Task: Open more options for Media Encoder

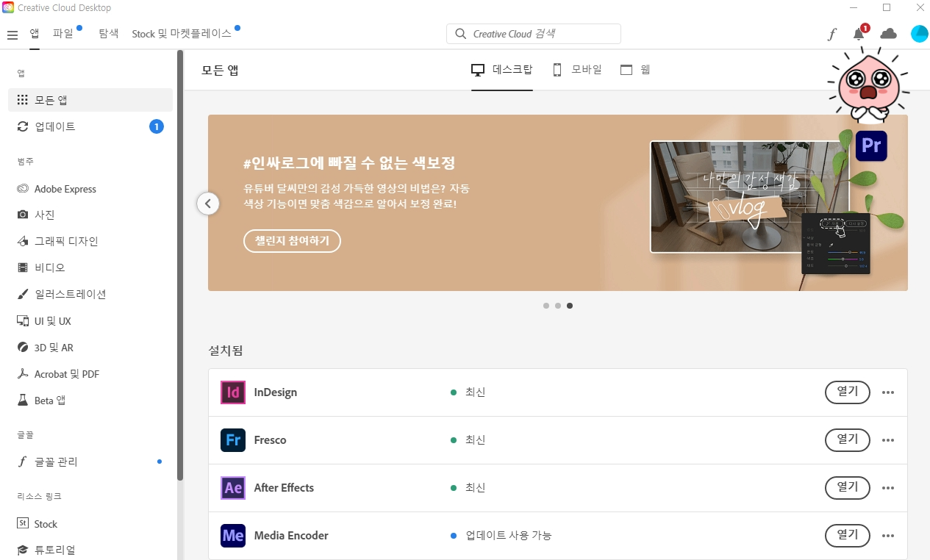Action: [x=888, y=536]
